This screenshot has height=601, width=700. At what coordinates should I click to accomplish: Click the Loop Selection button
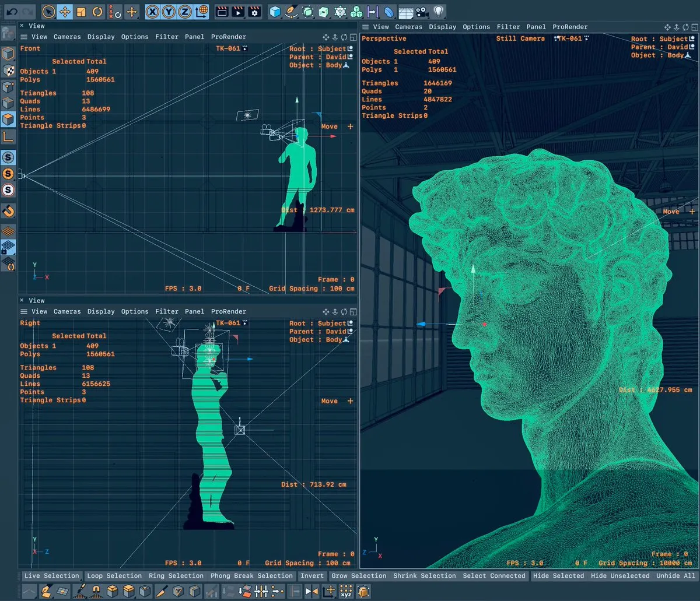(114, 576)
